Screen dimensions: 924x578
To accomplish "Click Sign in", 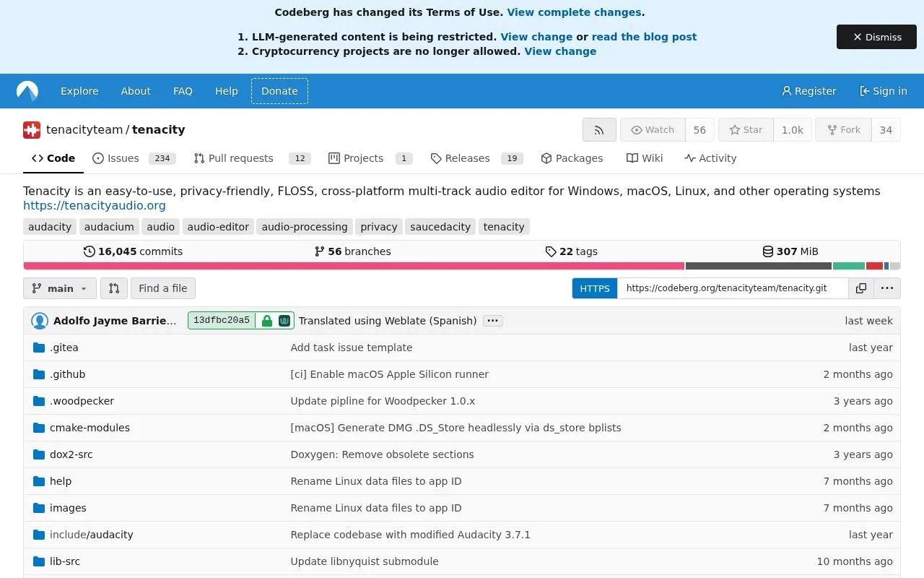I will coord(884,91).
